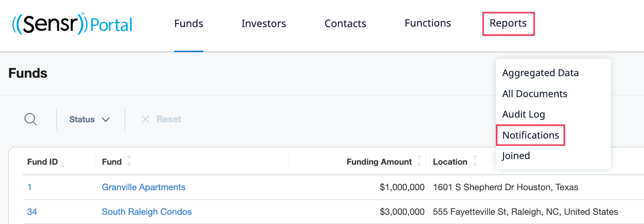
Task: Sort by Fund ID arrow icon
Action: (x=63, y=163)
